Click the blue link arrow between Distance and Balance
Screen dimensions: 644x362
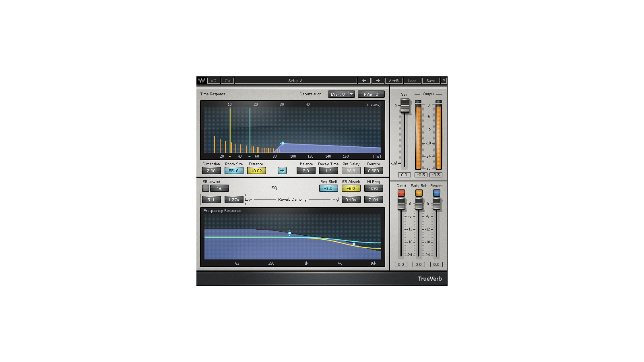click(x=282, y=171)
